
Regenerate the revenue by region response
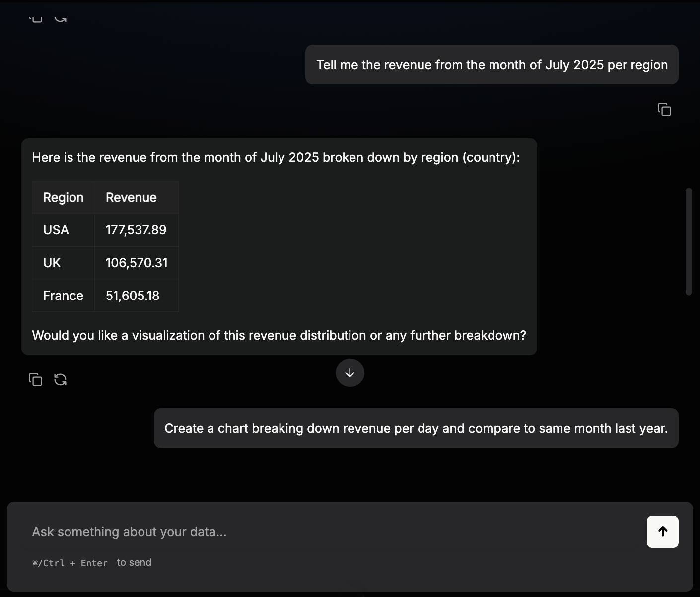[x=61, y=380]
